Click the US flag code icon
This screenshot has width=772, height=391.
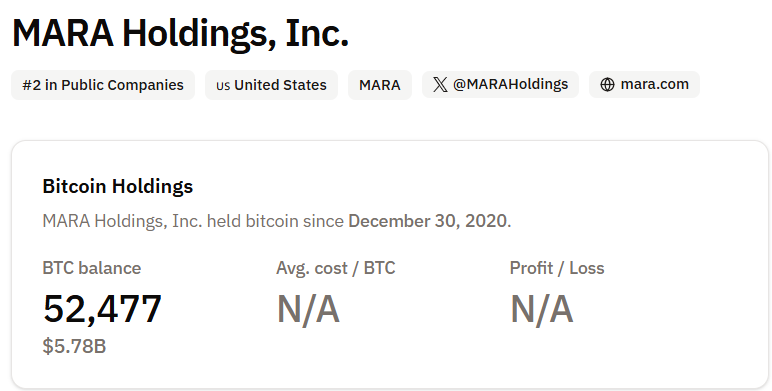[x=223, y=86]
